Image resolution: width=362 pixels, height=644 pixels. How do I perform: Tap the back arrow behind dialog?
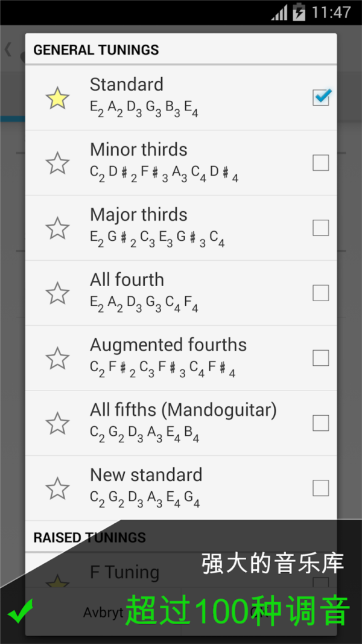pyautogui.click(x=8, y=49)
